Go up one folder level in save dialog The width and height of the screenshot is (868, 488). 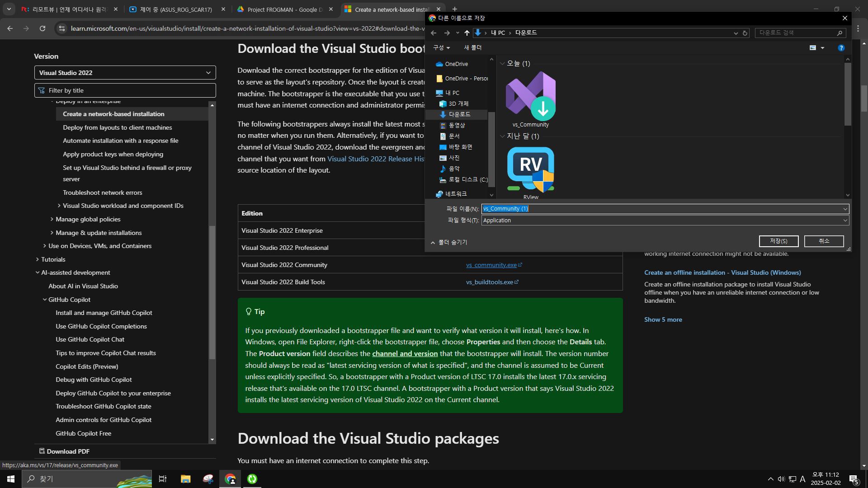point(467,33)
